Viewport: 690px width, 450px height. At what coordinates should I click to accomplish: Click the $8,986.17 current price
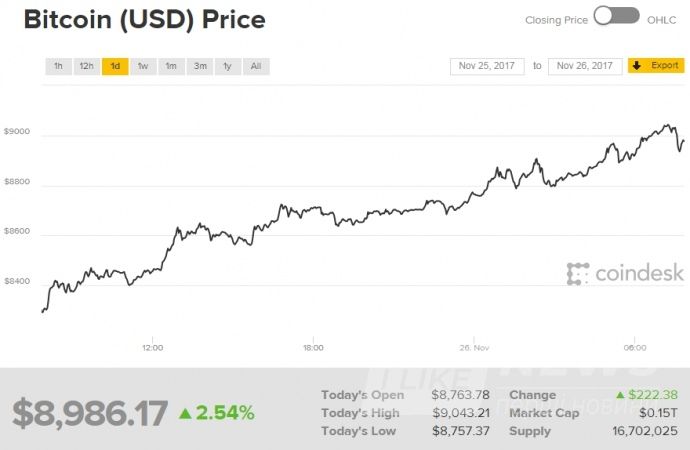click(x=90, y=412)
